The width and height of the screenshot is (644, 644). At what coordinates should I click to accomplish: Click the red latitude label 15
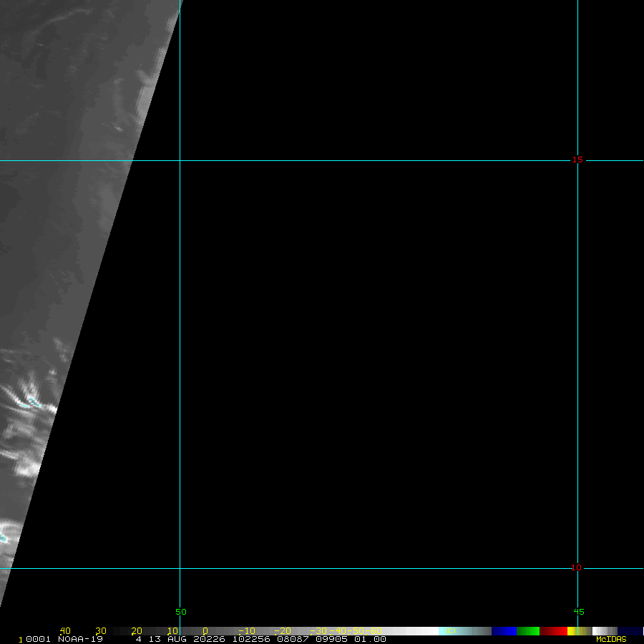click(577, 160)
